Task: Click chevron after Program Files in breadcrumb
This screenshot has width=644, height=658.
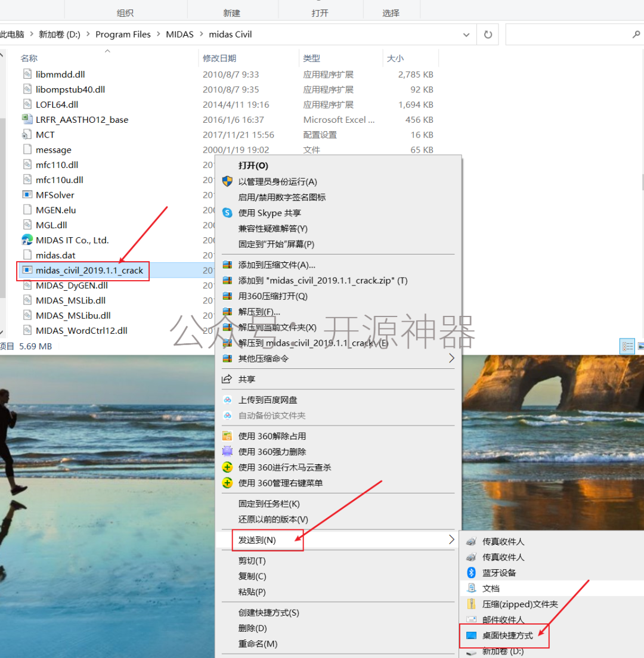Action: pos(158,35)
